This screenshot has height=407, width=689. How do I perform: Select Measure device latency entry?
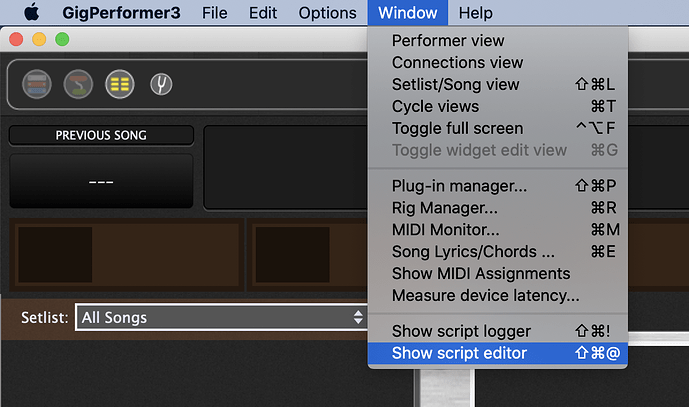coord(497,296)
